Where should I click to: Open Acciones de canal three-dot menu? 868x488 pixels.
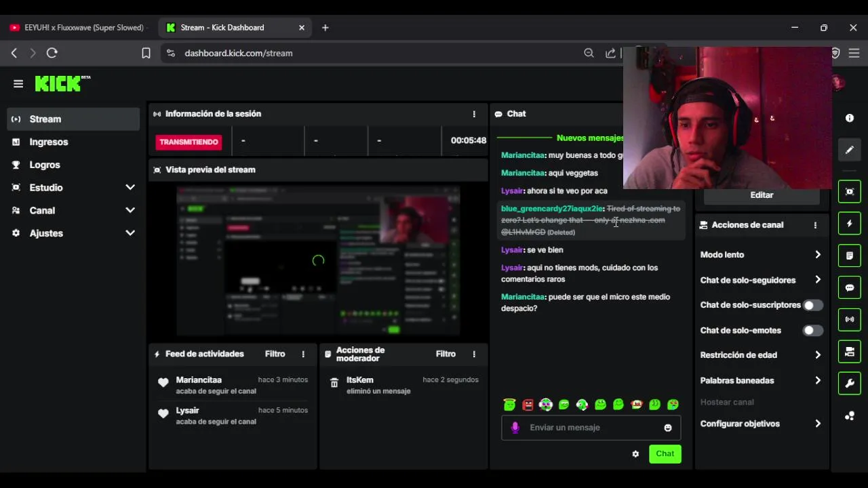(x=815, y=225)
